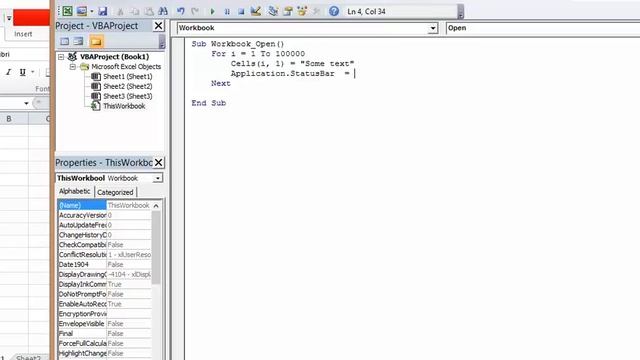640x360 pixels.
Task: Open the Insert object dropdown arrow in toolbar
Action: click(x=92, y=11)
